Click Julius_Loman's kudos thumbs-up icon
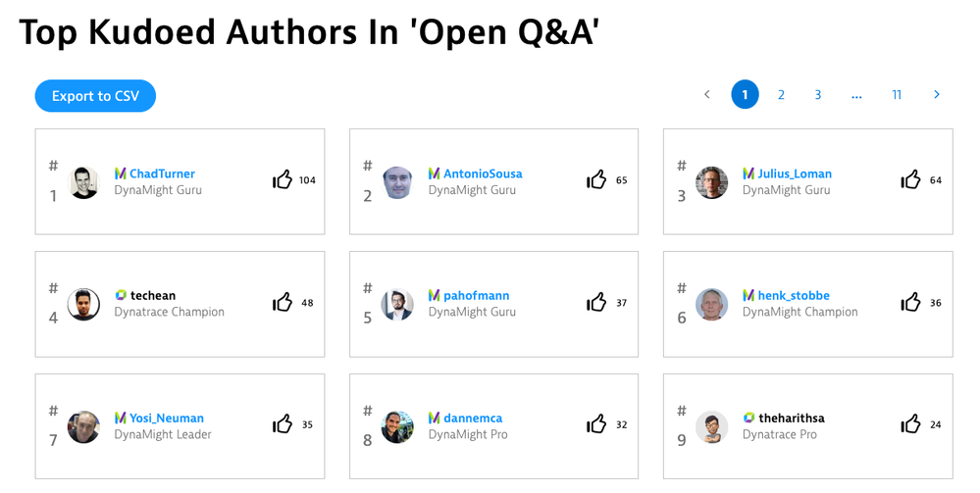The width and height of the screenshot is (980, 493). click(x=910, y=180)
